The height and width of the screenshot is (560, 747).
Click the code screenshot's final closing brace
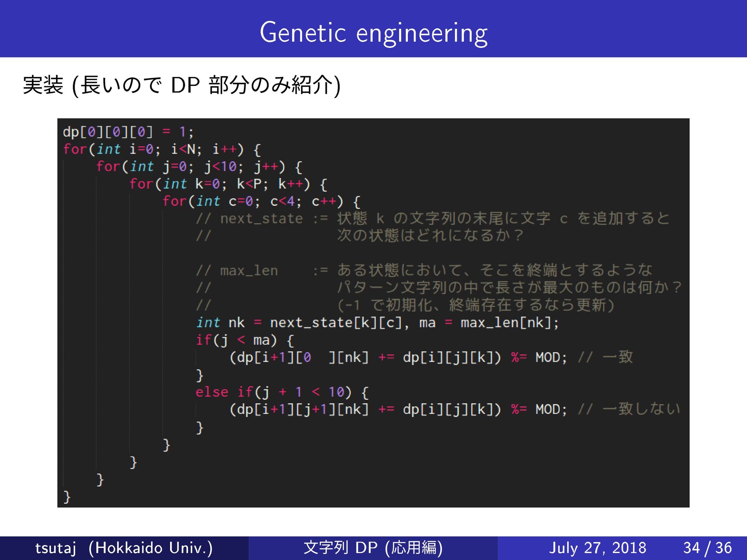click(x=67, y=497)
